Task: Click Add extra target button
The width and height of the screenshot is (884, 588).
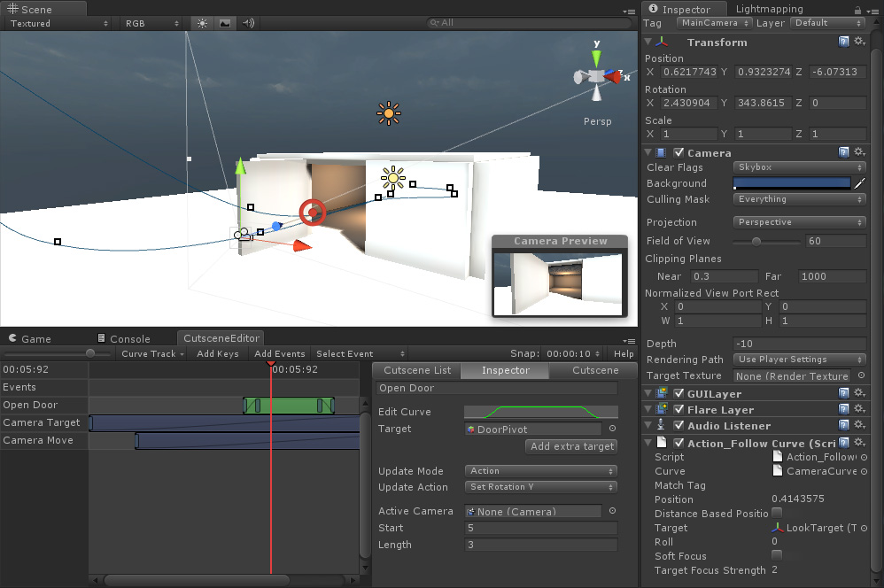Action: 571,446
